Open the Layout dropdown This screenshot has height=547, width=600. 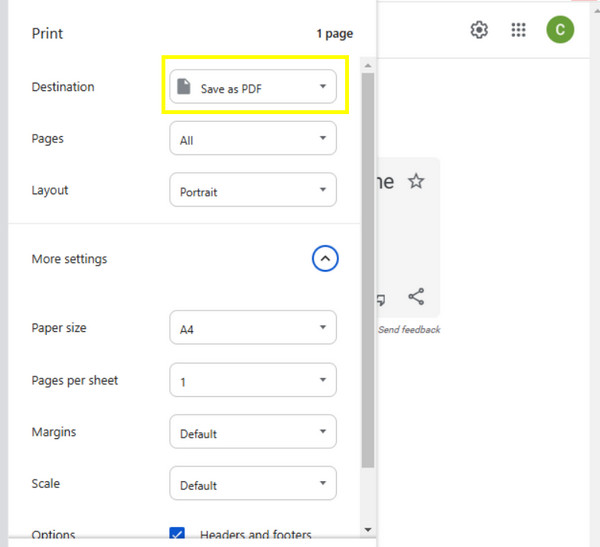(x=253, y=191)
